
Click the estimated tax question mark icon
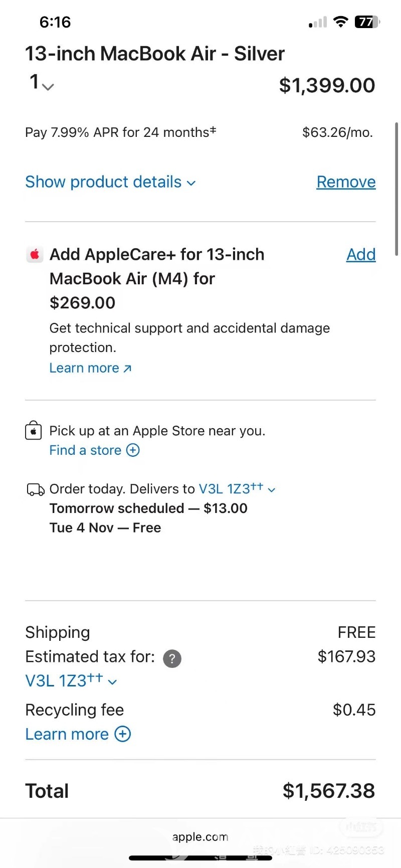(172, 658)
